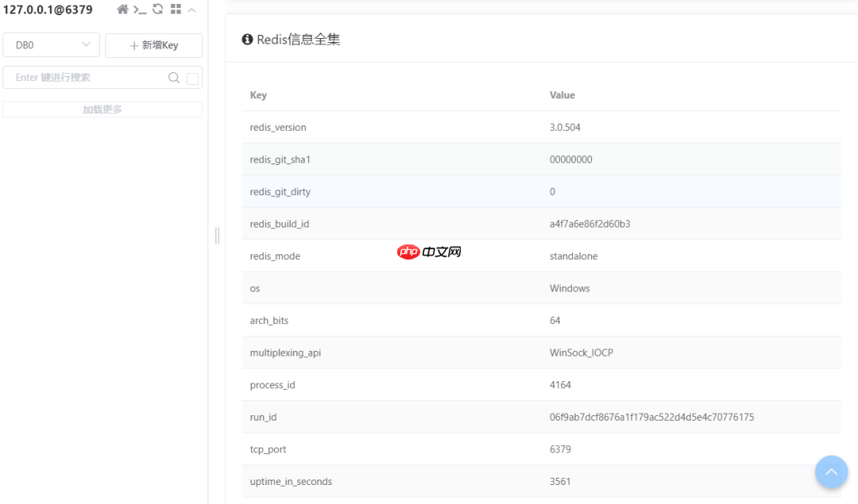Click the 新增Key button
The image size is (858, 504).
point(153,45)
